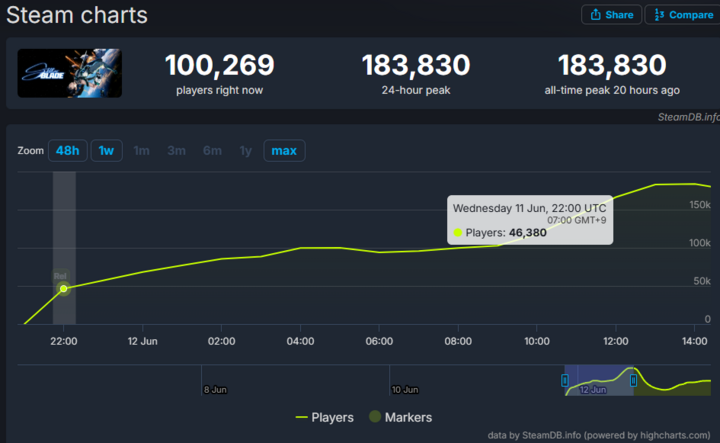Select the 1m zoom range
Screen dimensions: 720x443
click(x=142, y=151)
